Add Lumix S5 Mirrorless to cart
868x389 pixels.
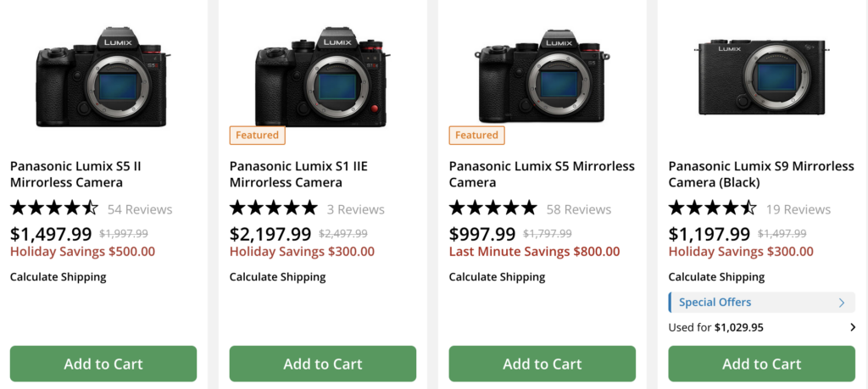click(x=542, y=364)
